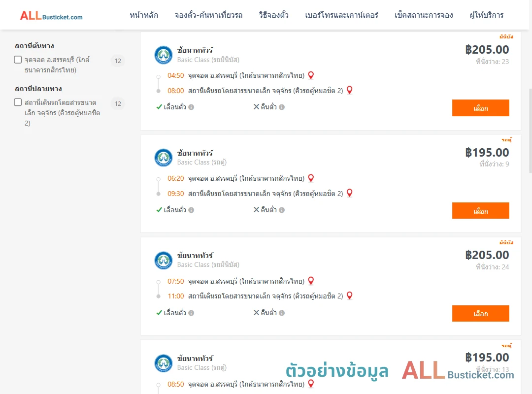
Task: Open วิธีจองตั๋ว menu item
Action: pos(273,15)
